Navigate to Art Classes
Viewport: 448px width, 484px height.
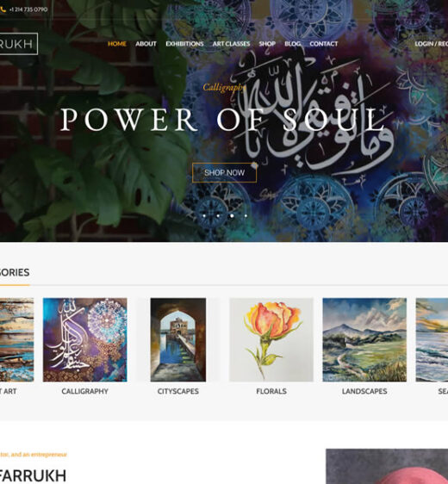tap(231, 44)
